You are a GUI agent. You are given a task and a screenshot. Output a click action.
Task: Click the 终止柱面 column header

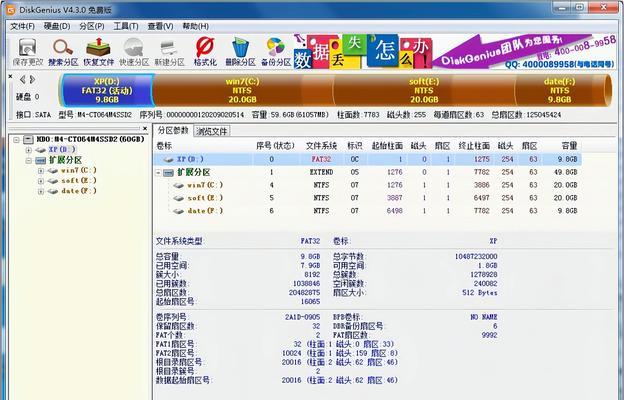(x=474, y=146)
